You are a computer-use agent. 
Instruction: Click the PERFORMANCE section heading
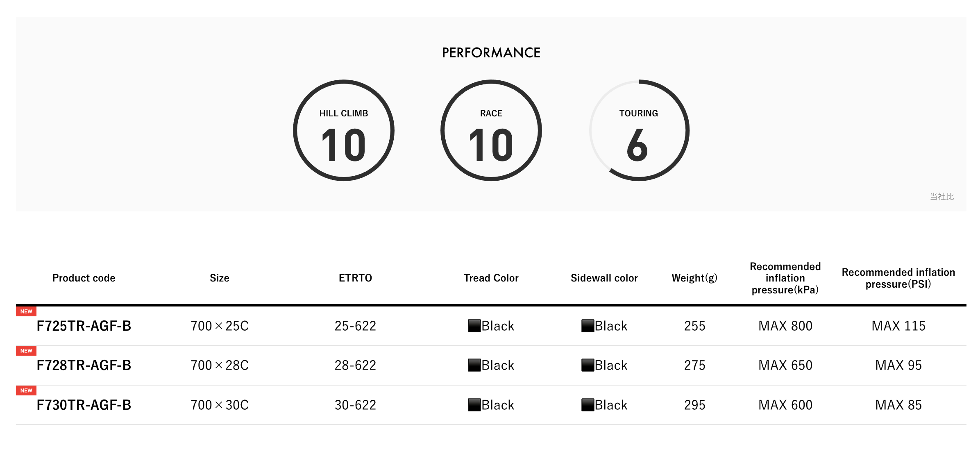[491, 52]
